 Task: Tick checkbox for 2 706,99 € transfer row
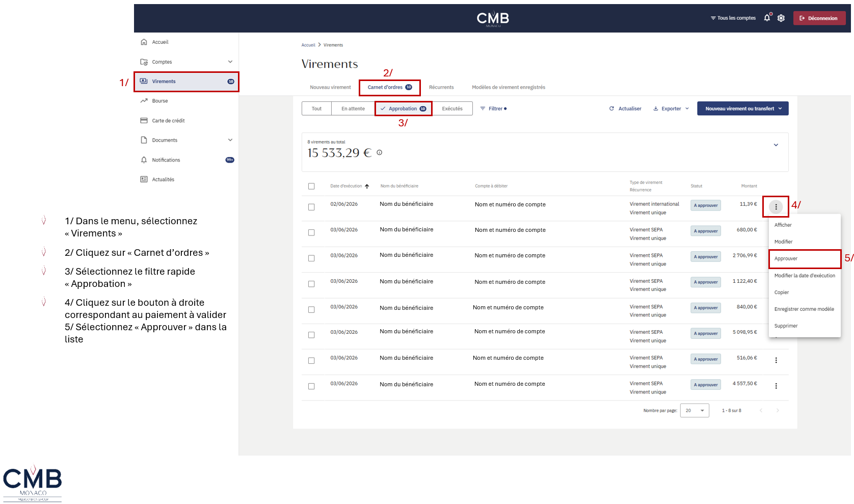(311, 258)
